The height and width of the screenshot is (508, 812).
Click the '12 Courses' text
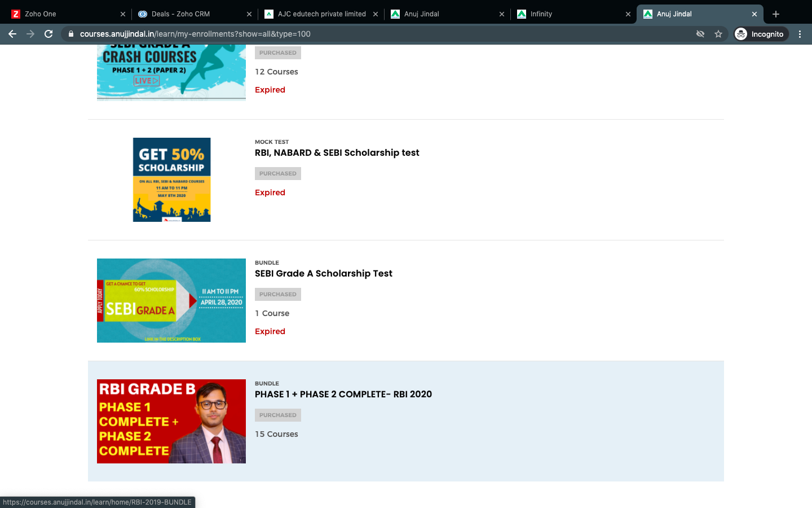276,72
